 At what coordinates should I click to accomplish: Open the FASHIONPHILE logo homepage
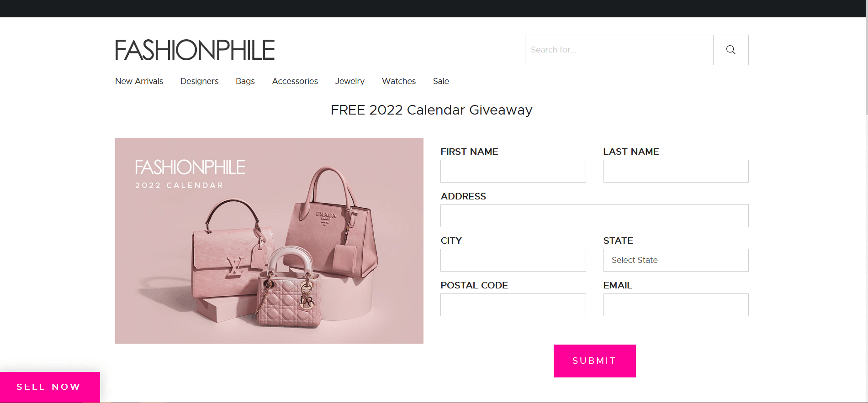click(x=195, y=50)
